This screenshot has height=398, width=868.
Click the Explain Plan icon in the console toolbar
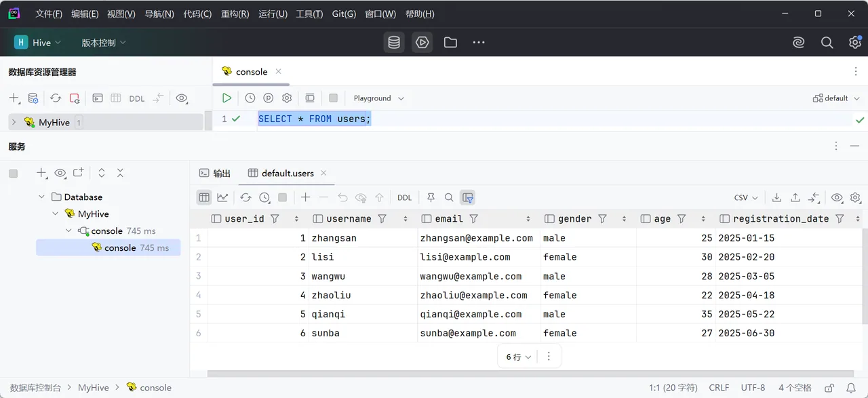click(269, 98)
